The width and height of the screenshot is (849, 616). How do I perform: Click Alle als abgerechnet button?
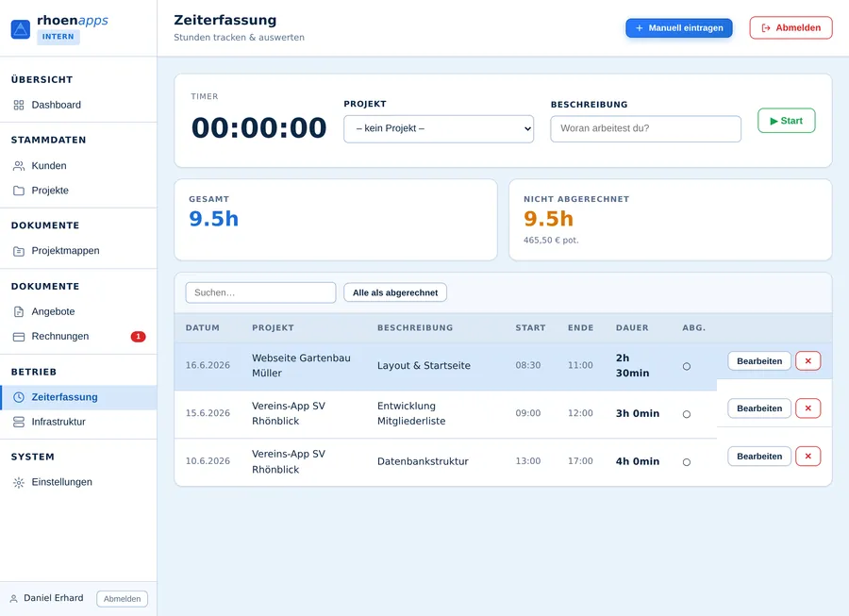point(395,292)
